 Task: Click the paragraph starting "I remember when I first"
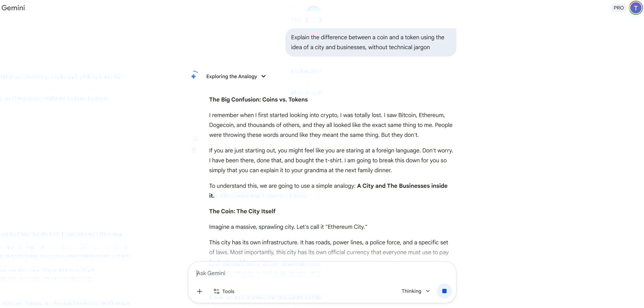(x=331, y=125)
